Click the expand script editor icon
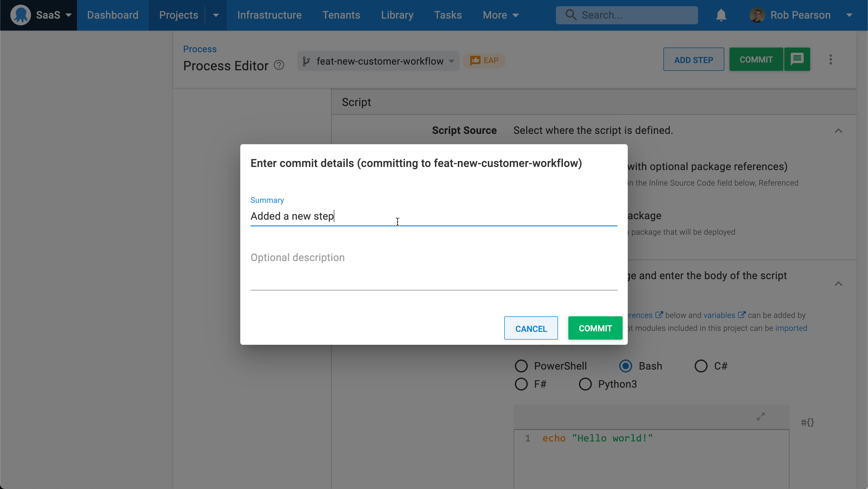 [761, 416]
